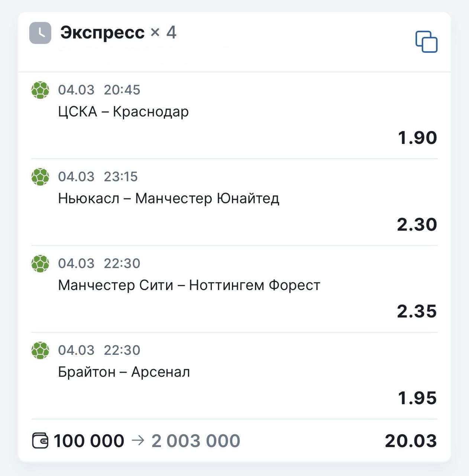This screenshot has height=476, width=469.
Task: Click the football icon beside ЦСКА – Краснодар
Action: (40, 90)
